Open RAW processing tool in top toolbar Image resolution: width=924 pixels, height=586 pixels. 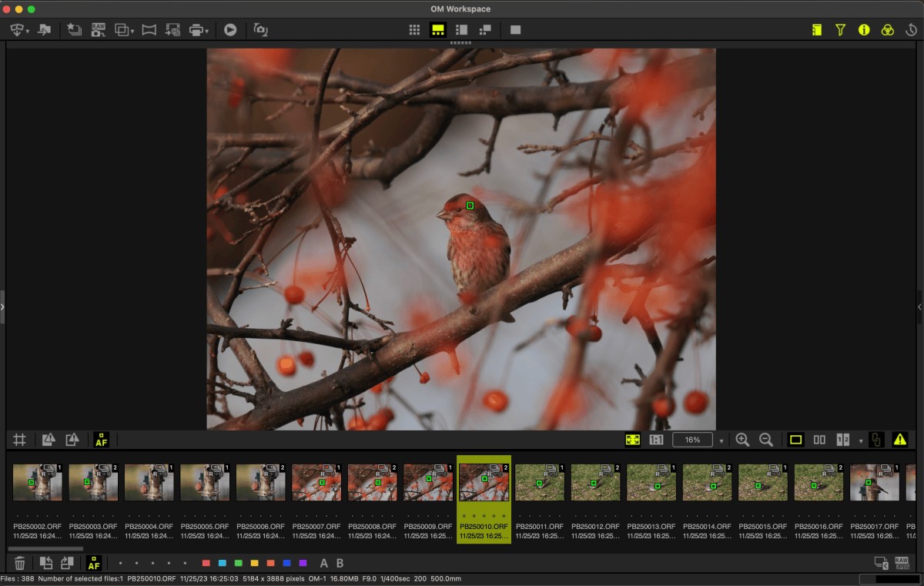(x=99, y=30)
